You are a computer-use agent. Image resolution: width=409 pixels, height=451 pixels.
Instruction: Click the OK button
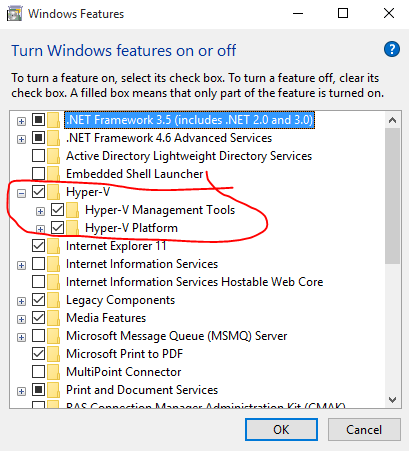(281, 430)
